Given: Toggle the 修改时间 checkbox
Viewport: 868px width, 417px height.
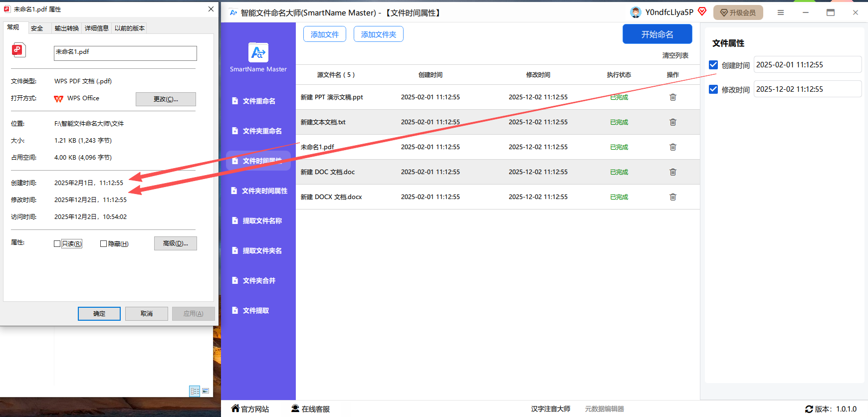Looking at the screenshot, I should click(x=713, y=89).
